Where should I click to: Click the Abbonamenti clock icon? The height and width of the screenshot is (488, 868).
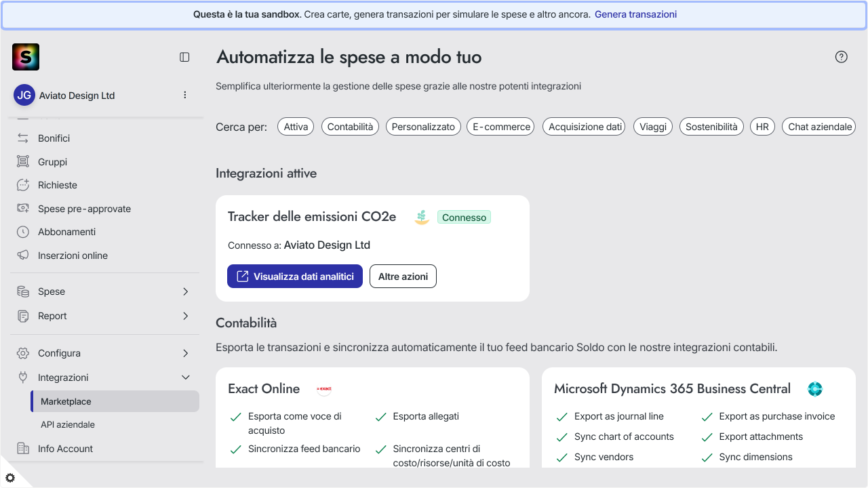(23, 232)
